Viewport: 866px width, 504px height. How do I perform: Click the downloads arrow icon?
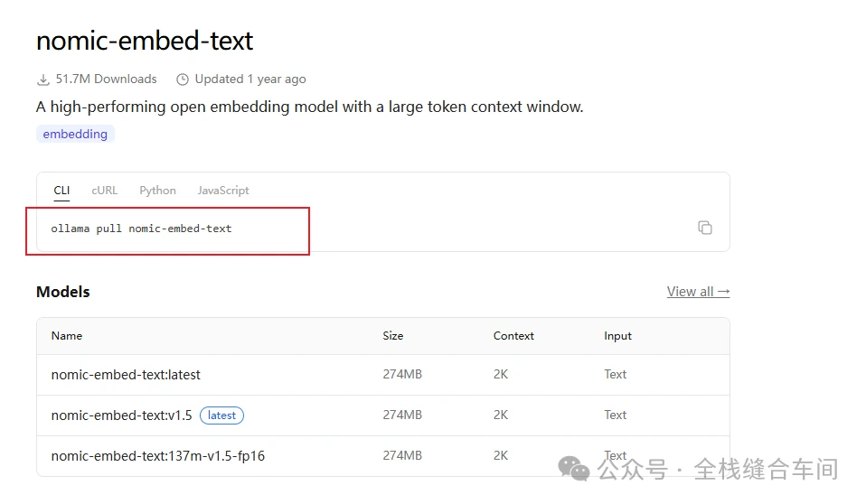click(x=43, y=79)
